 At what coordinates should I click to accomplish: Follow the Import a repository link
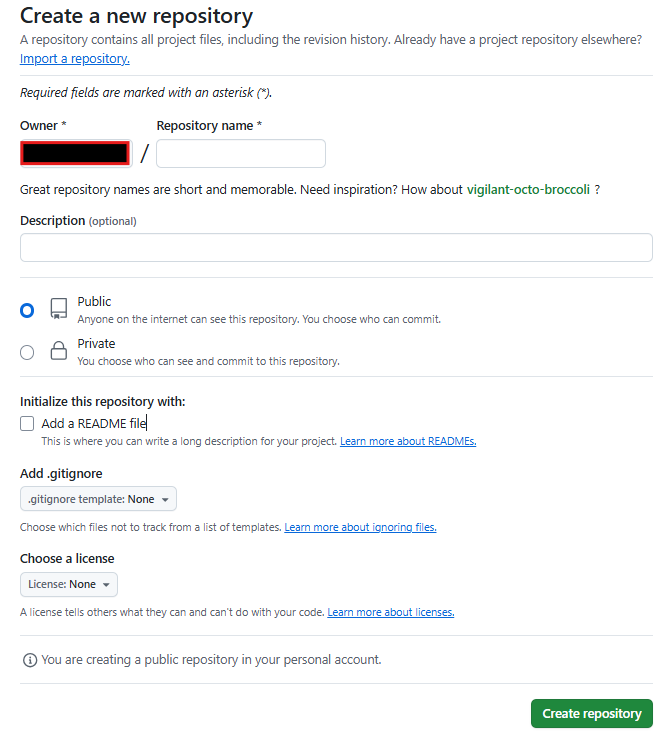pos(75,59)
